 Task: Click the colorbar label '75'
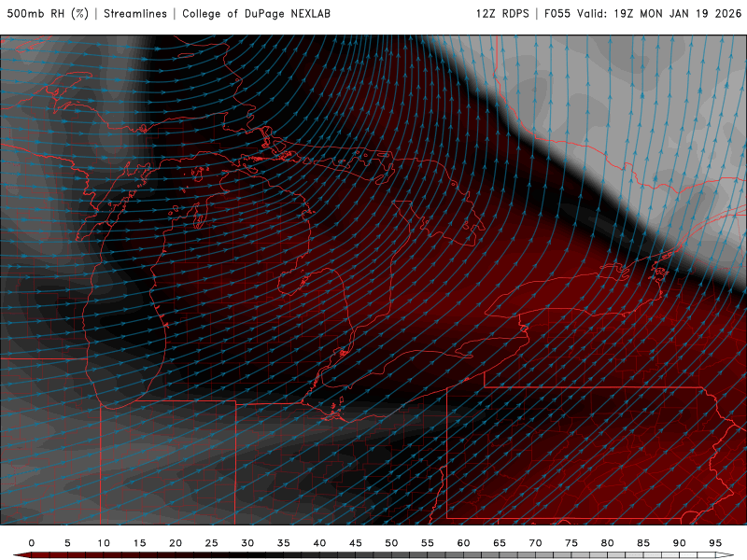pyautogui.click(x=571, y=543)
